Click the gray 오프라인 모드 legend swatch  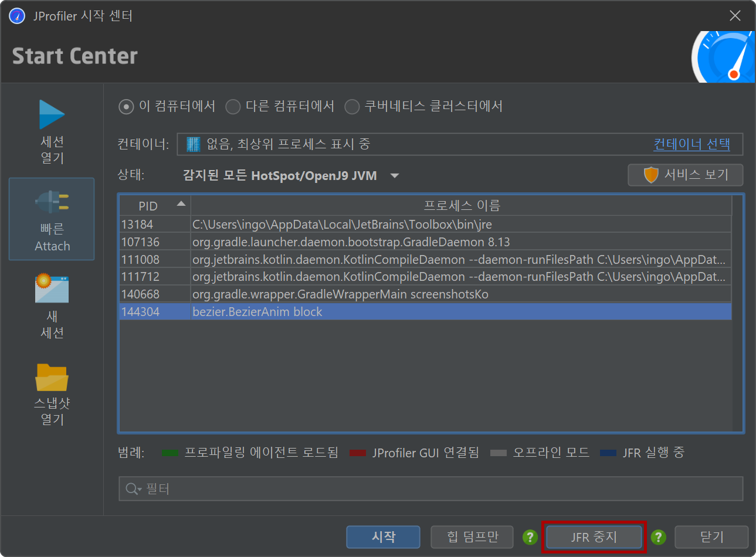498,453
